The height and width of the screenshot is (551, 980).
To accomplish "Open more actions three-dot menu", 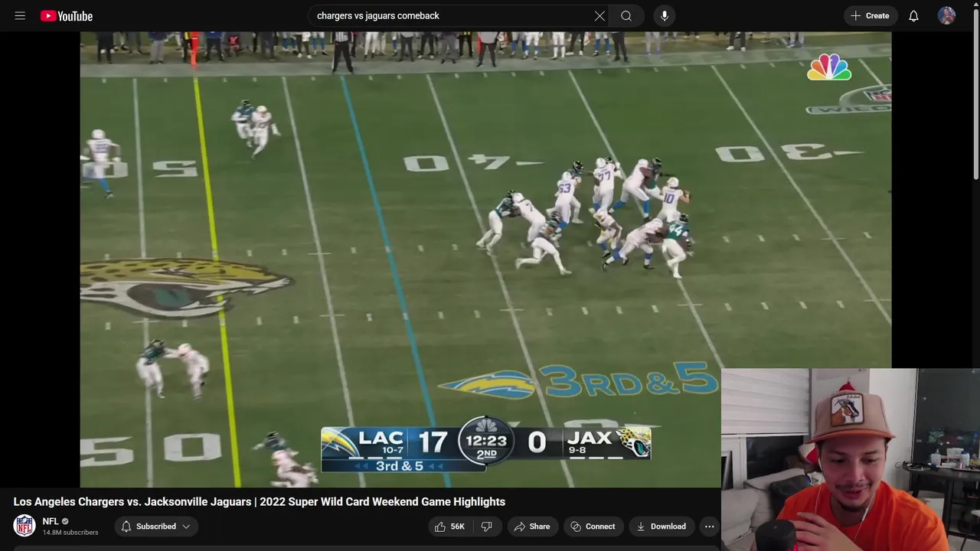I will 710,527.
